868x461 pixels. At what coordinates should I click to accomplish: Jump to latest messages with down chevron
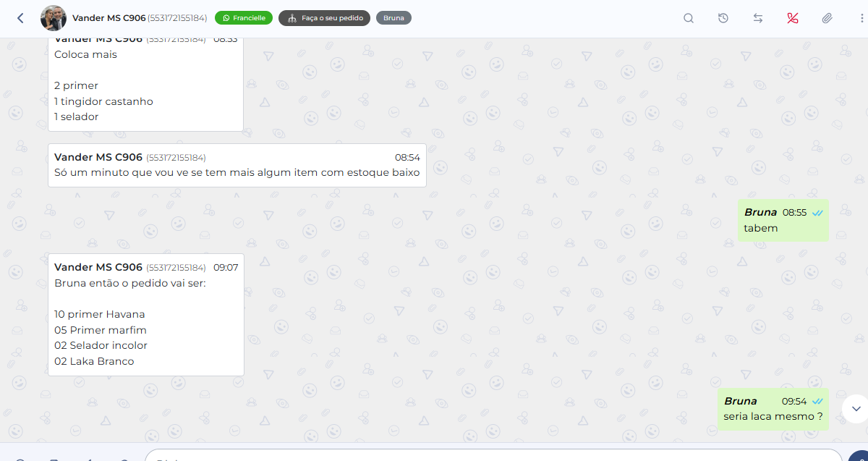click(x=856, y=408)
